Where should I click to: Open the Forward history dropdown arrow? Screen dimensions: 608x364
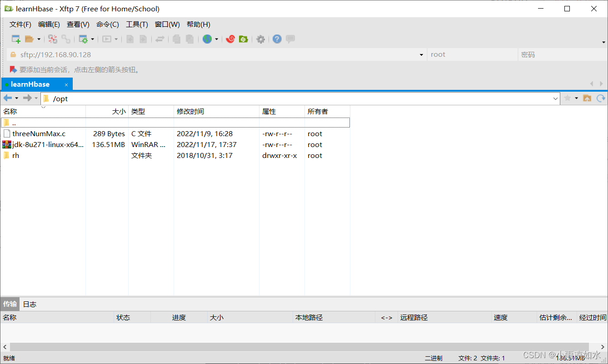[x=36, y=98]
